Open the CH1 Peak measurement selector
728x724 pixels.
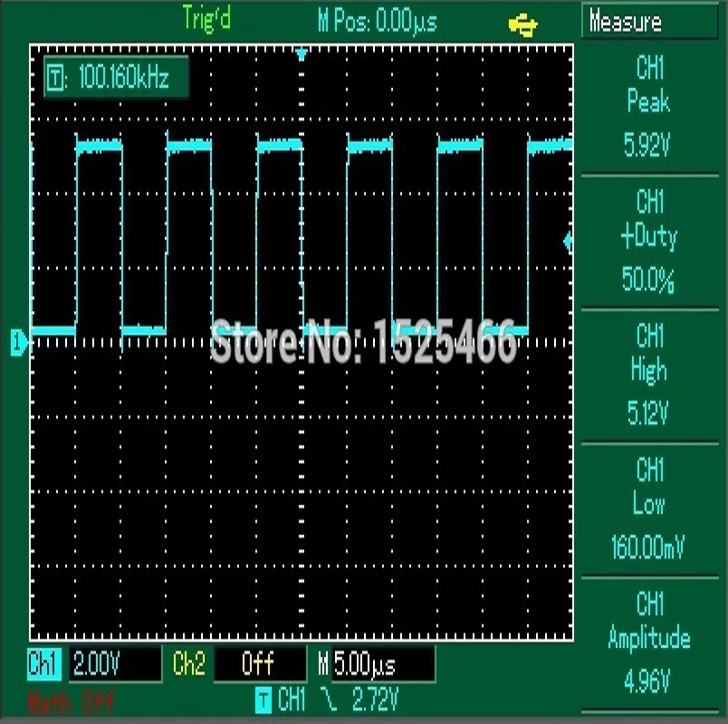coord(650,101)
